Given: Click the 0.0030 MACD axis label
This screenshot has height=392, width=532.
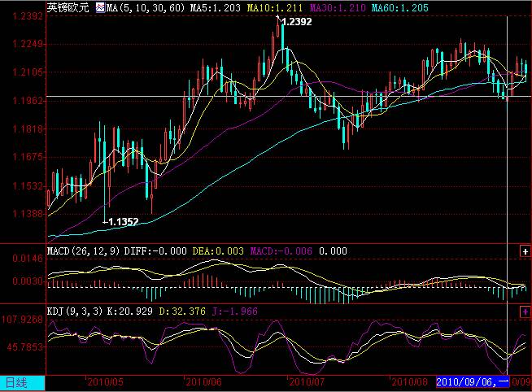Looking at the screenshot, I should [x=28, y=281].
